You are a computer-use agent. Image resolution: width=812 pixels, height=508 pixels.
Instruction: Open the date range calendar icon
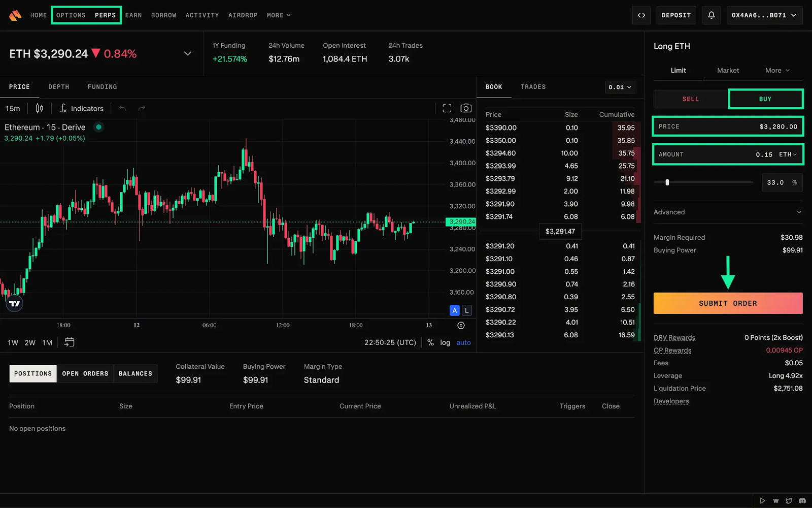point(70,342)
